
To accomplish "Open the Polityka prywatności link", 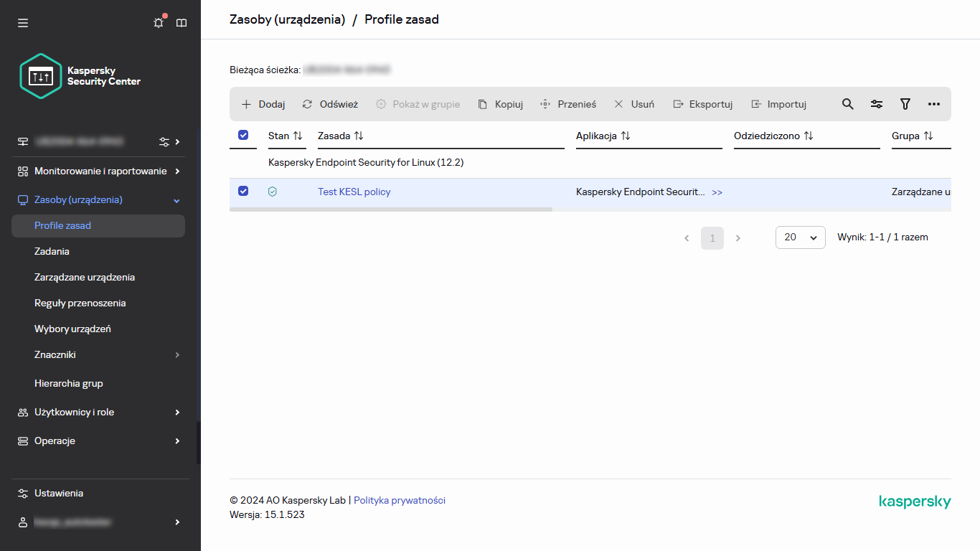I will click(399, 500).
